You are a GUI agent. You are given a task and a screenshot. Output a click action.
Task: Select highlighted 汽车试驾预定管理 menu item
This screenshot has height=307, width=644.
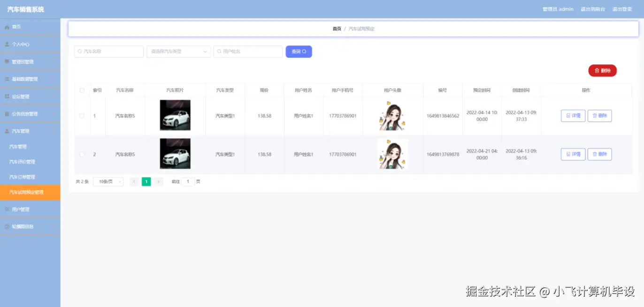30,192
